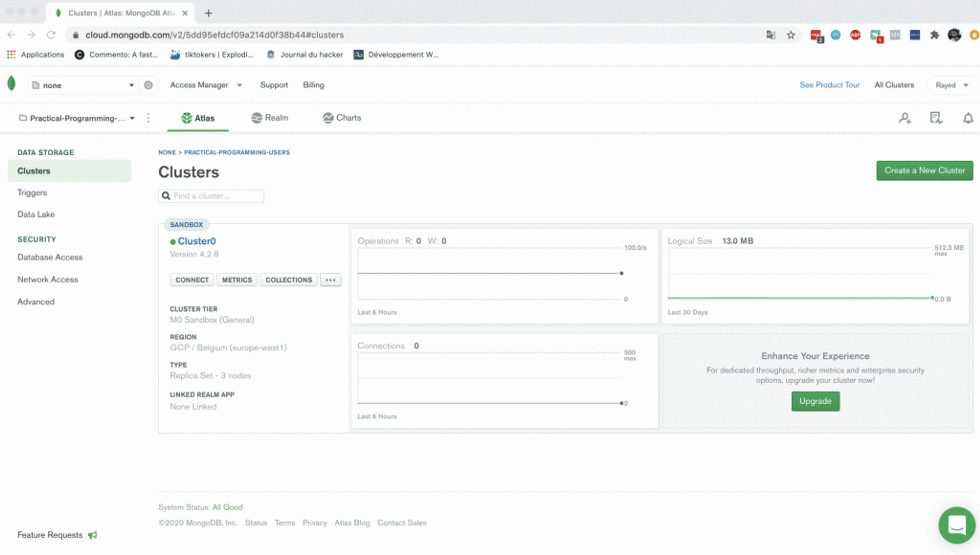Image resolution: width=980 pixels, height=555 pixels.
Task: Switch to the Atlas tab
Action: [198, 118]
